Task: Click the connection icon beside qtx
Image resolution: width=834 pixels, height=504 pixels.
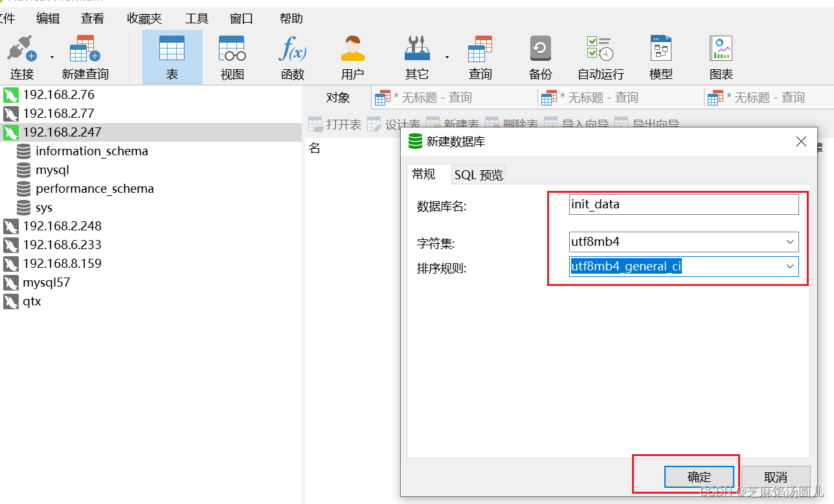Action: pyautogui.click(x=11, y=302)
